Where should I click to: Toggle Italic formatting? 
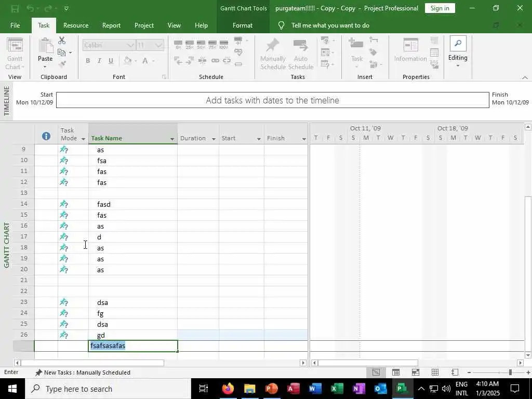(x=99, y=61)
